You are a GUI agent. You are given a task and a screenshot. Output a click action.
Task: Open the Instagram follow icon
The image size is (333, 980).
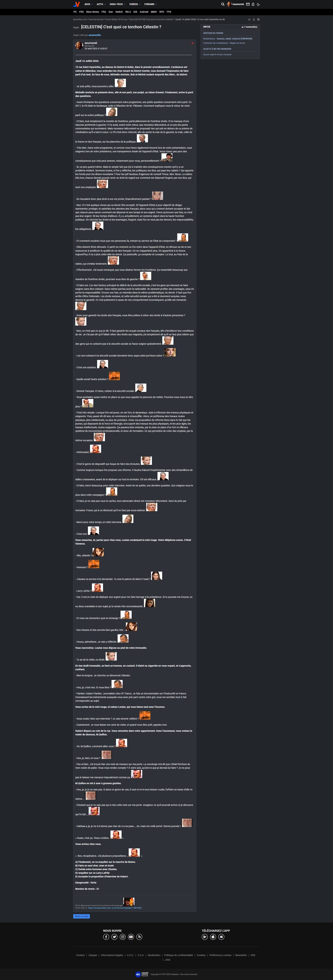[123, 937]
